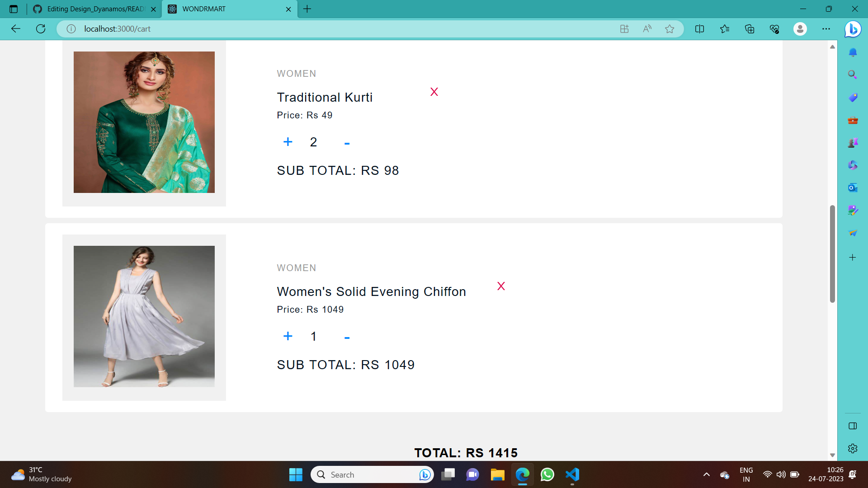Image resolution: width=868 pixels, height=488 pixels.
Task: Remove Traditional Kurti with red X
Action: pos(434,92)
